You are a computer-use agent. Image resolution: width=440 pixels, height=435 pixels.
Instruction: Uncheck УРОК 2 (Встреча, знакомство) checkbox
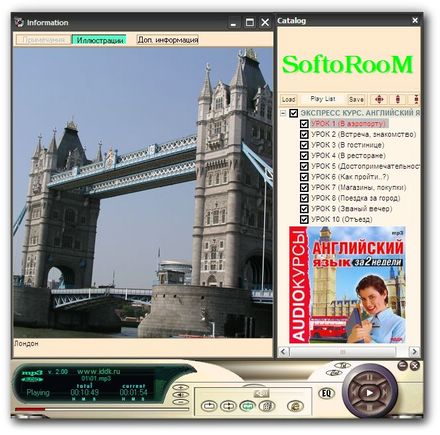coord(304,134)
